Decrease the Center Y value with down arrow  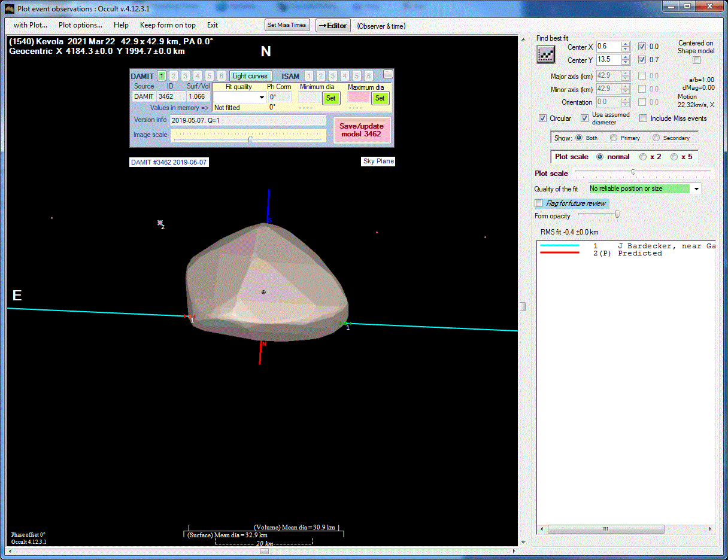click(x=626, y=62)
